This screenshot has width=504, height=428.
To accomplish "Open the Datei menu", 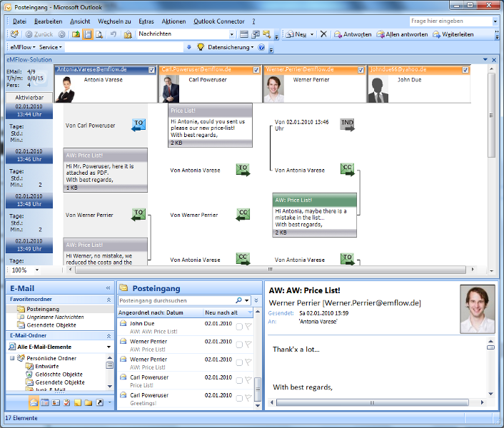I will [x=19, y=21].
